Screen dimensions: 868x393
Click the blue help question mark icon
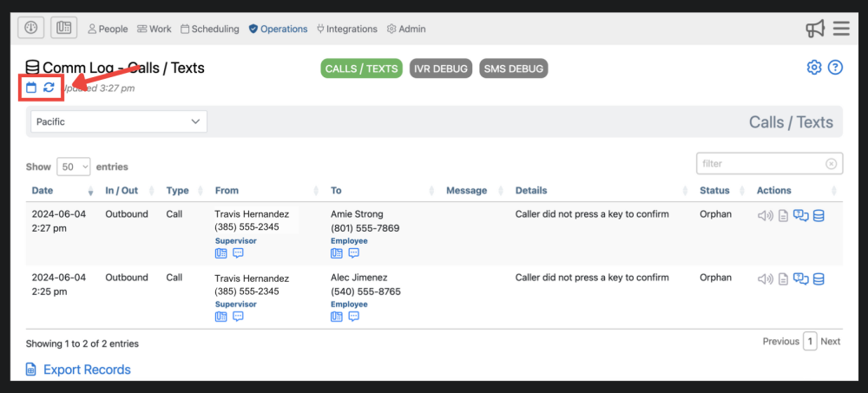[x=835, y=68]
